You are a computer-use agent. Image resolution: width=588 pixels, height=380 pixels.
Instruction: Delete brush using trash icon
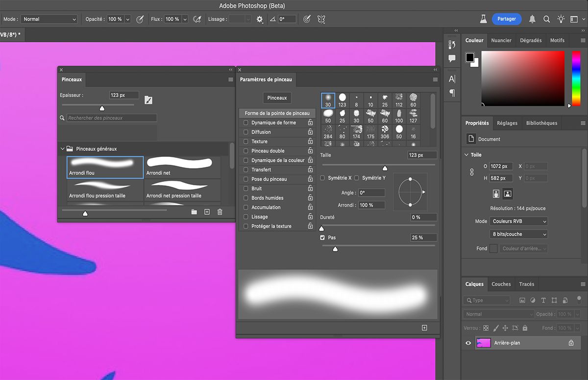pos(220,212)
